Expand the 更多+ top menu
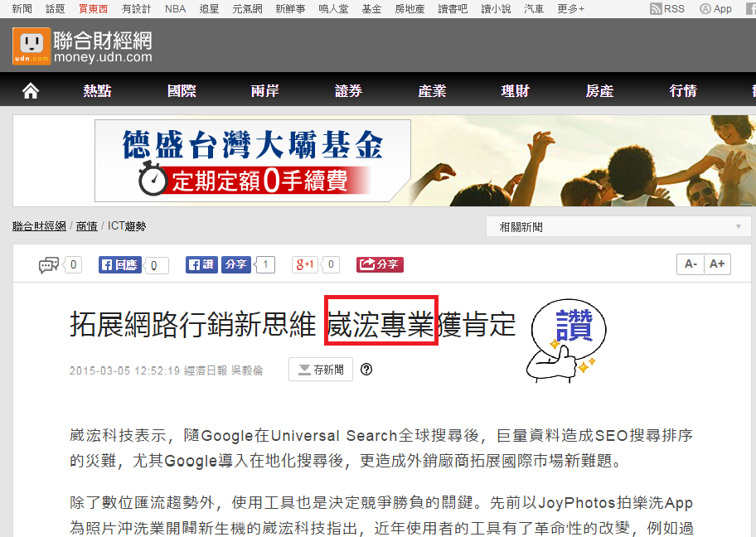The width and height of the screenshot is (756, 537). pyautogui.click(x=570, y=8)
